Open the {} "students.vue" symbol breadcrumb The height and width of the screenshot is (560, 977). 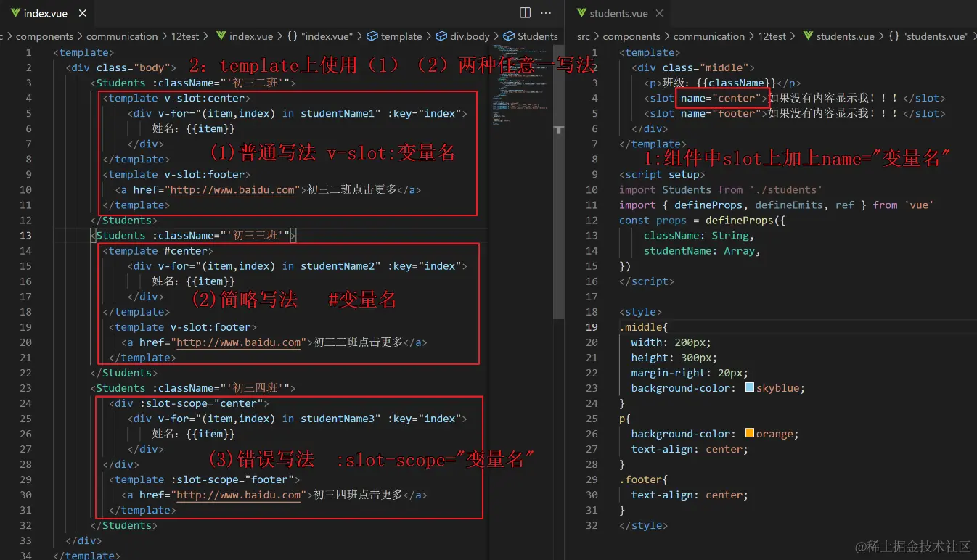click(x=928, y=36)
